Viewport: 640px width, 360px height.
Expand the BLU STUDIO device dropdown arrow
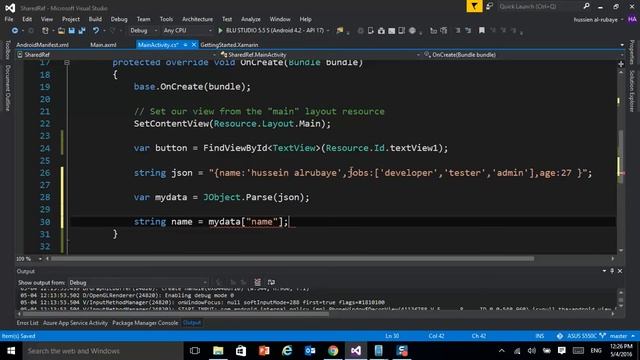click(328, 31)
